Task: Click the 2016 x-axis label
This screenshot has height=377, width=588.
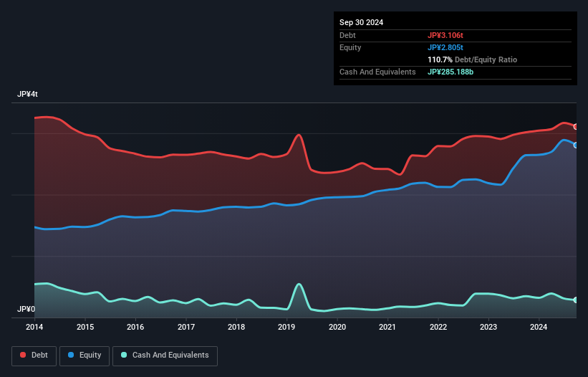Action: (x=135, y=327)
